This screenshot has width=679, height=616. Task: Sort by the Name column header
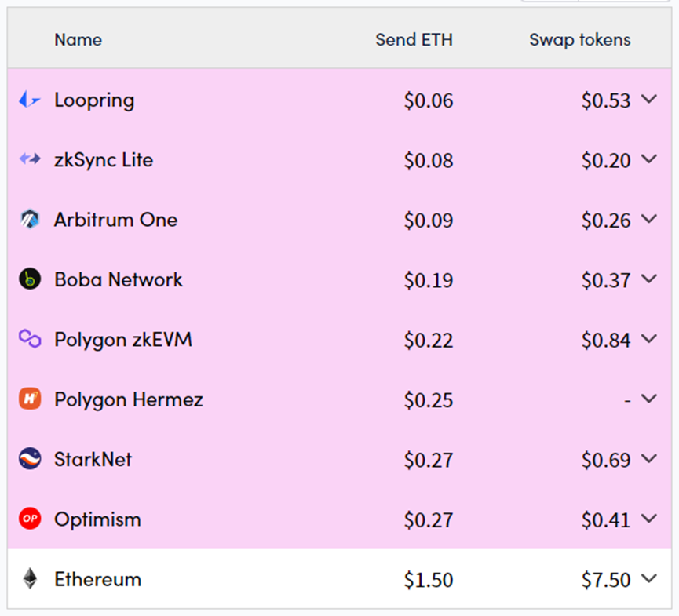pyautogui.click(x=78, y=39)
